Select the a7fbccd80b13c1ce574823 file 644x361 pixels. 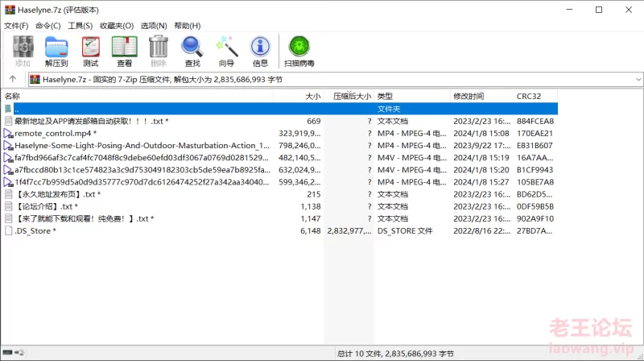[x=142, y=170]
